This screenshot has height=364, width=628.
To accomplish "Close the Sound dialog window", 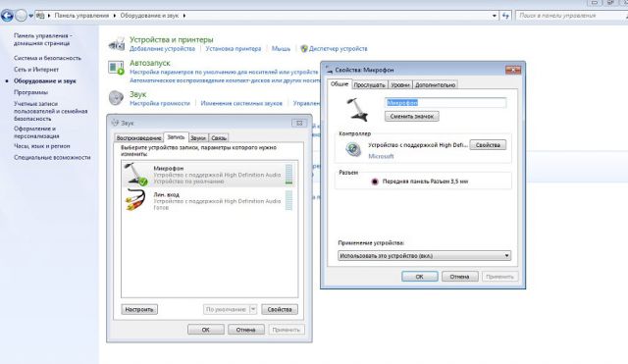I will 299,123.
